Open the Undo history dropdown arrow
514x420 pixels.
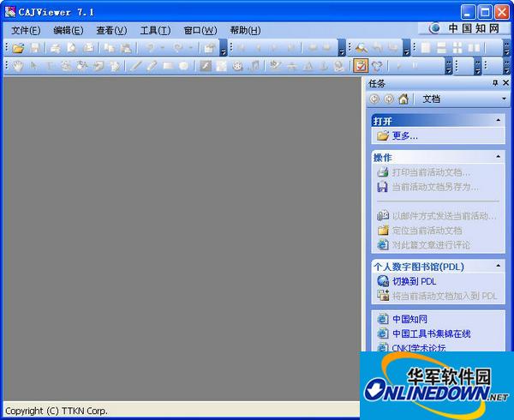163,48
